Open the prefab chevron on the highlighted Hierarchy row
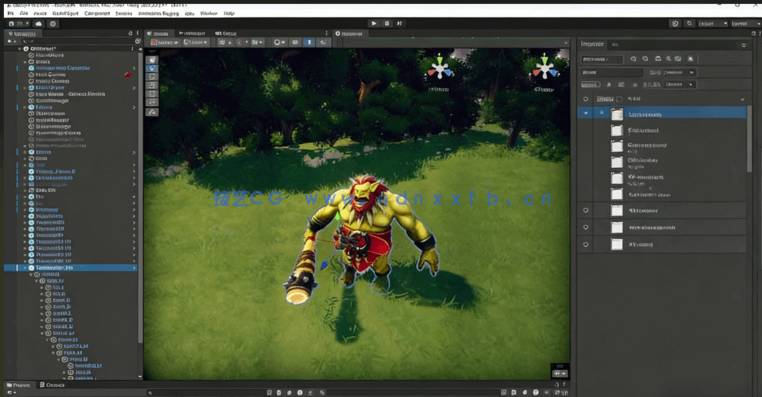The height and width of the screenshot is (397, 762). pos(134,268)
